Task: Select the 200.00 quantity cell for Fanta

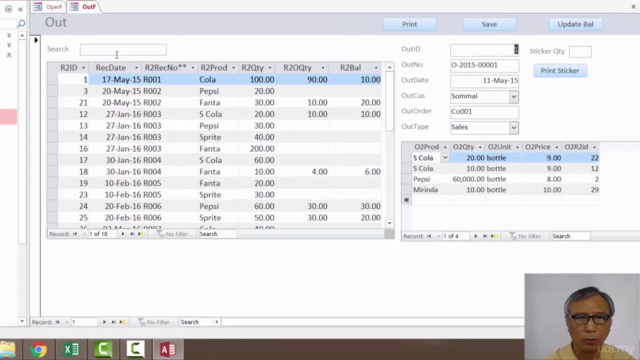Action: tap(256, 149)
